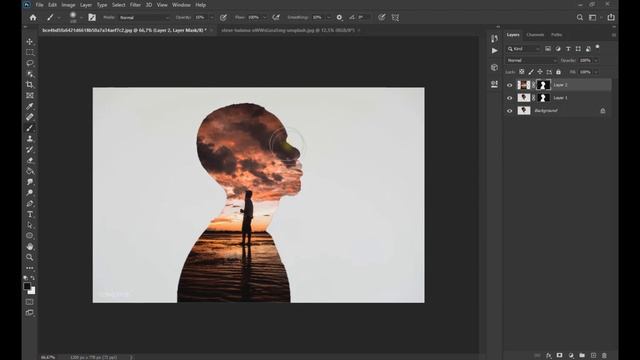
Task: Toggle lock all padlock in Lock row
Action: (558, 72)
